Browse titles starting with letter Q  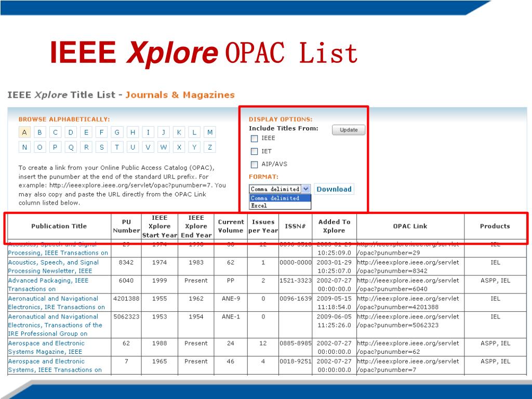point(71,147)
